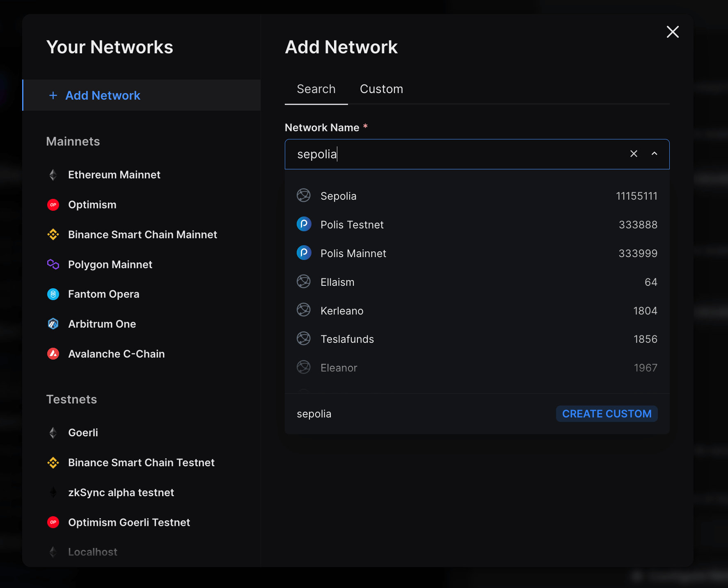Click the red Optimism logo icon
This screenshot has height=588, width=728.
[x=53, y=205]
